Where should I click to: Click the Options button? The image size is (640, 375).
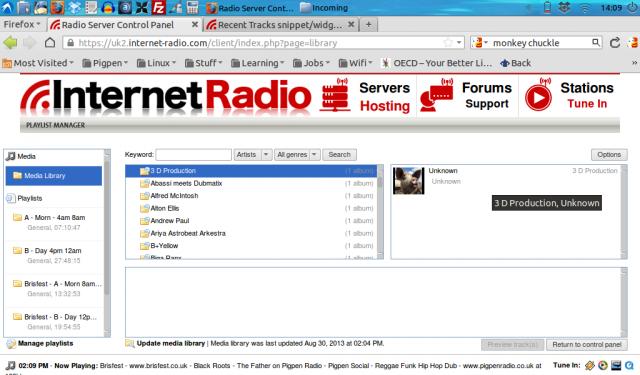click(609, 155)
